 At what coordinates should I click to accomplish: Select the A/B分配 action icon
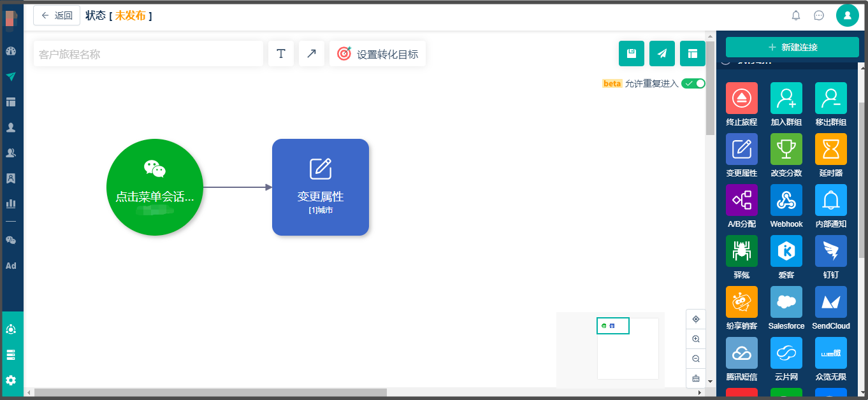coord(742,200)
